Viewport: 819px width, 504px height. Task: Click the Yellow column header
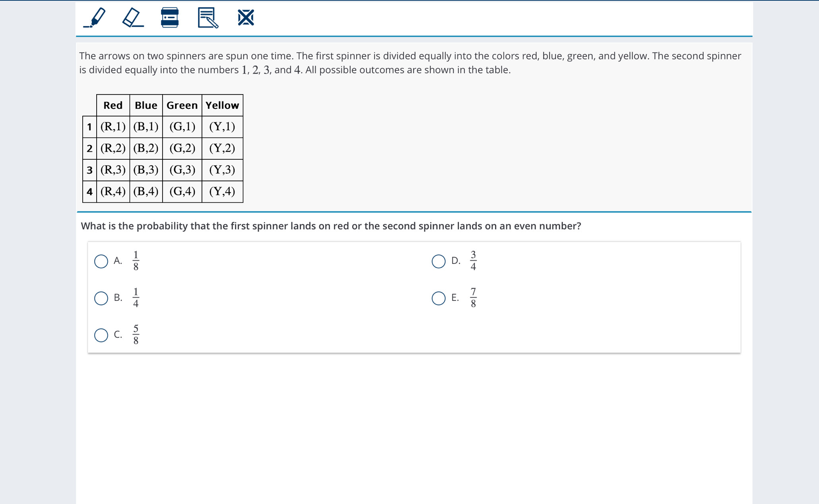click(x=222, y=105)
